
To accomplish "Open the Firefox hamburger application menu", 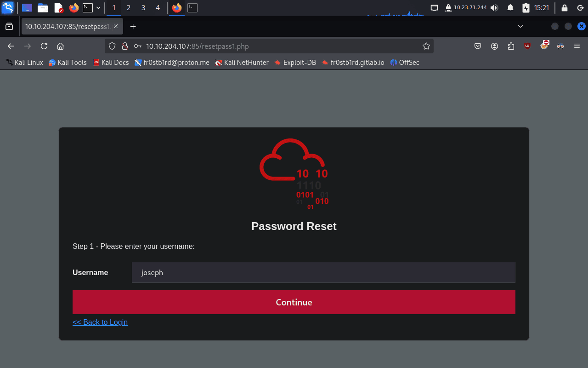I will [577, 46].
